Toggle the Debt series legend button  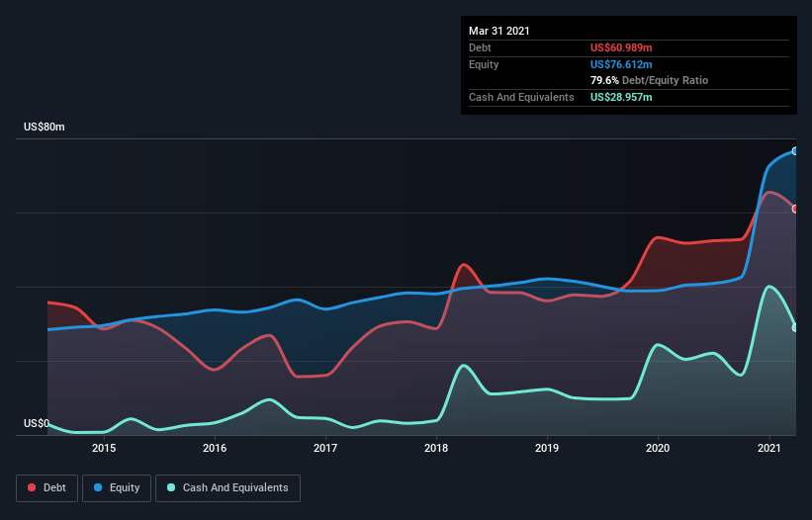click(46, 488)
